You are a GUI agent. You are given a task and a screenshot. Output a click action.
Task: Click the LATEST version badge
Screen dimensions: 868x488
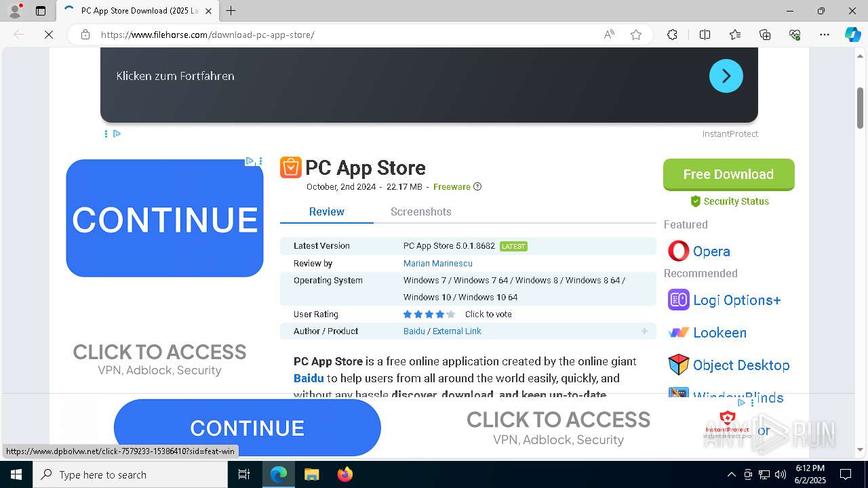pyautogui.click(x=513, y=247)
